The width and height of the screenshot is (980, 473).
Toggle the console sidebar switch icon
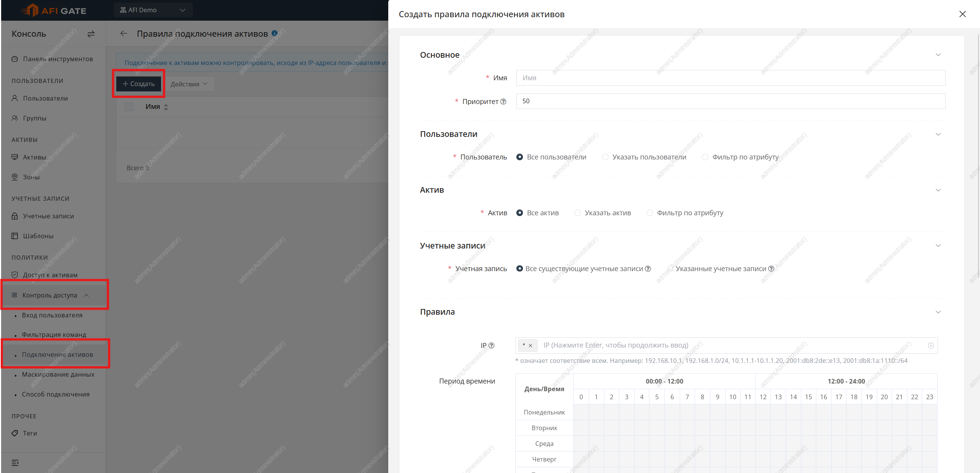(91, 34)
